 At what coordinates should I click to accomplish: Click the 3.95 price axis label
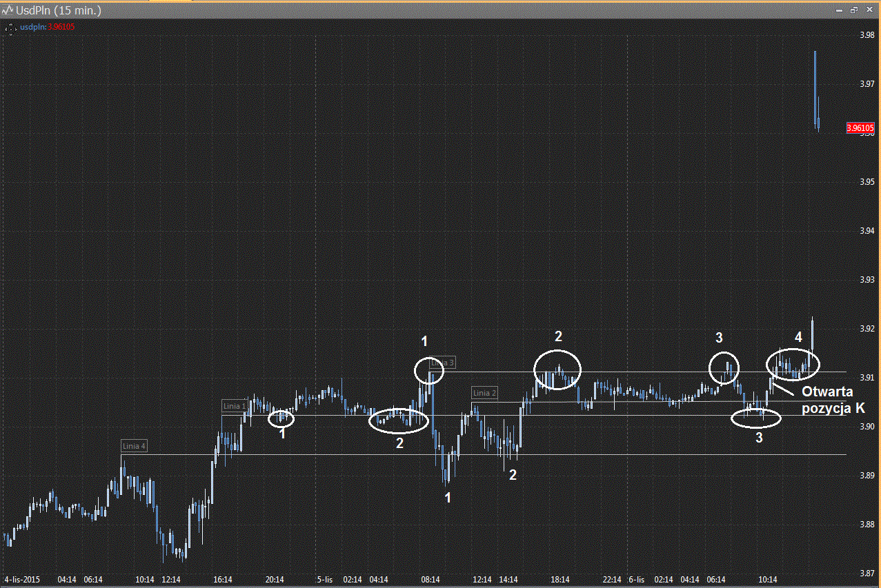[867, 182]
